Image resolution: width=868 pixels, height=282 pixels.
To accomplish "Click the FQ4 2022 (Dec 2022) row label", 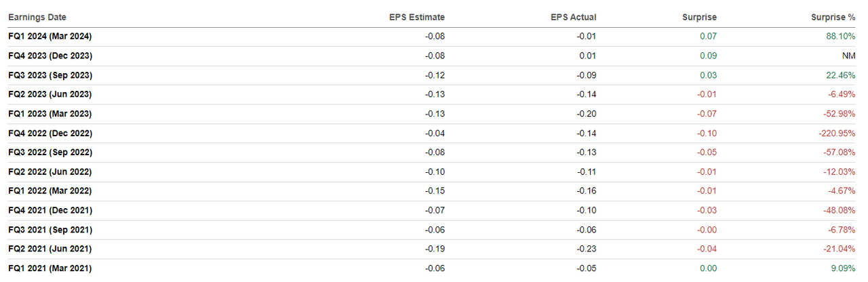I will [x=50, y=134].
